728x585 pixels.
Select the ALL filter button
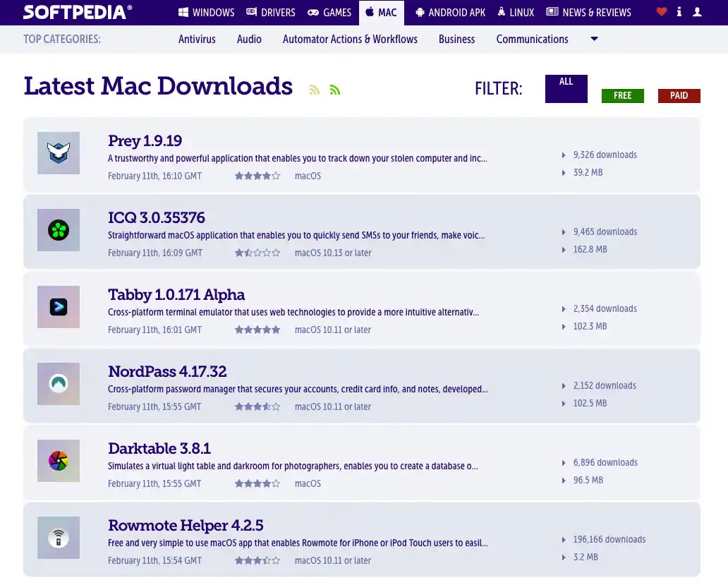click(566, 89)
